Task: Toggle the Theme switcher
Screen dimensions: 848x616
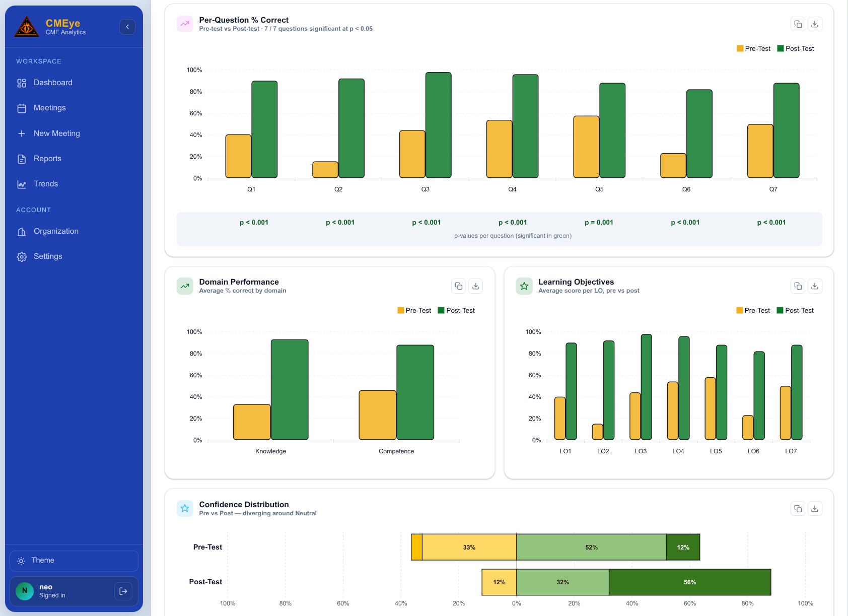Action: click(74, 561)
